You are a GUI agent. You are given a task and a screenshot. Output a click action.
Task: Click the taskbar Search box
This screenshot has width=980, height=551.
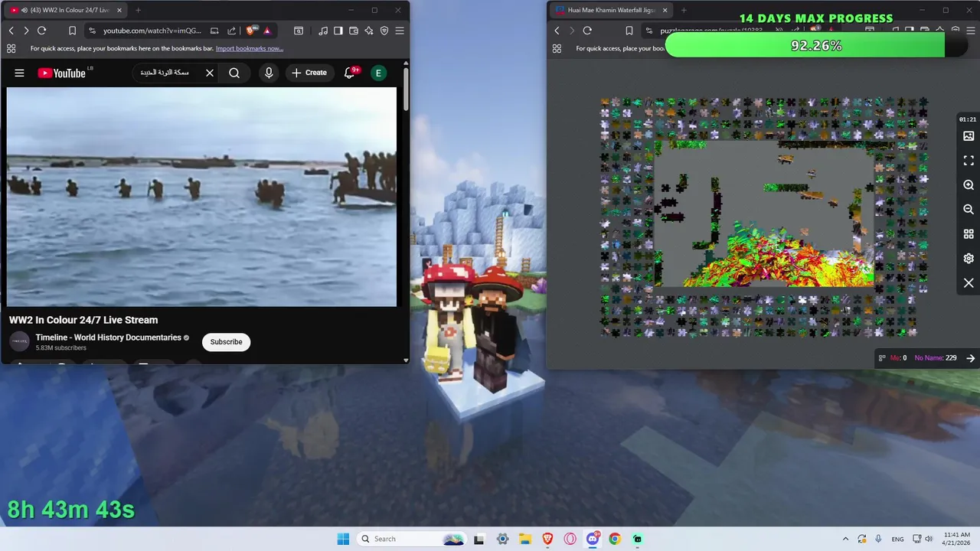(411, 539)
